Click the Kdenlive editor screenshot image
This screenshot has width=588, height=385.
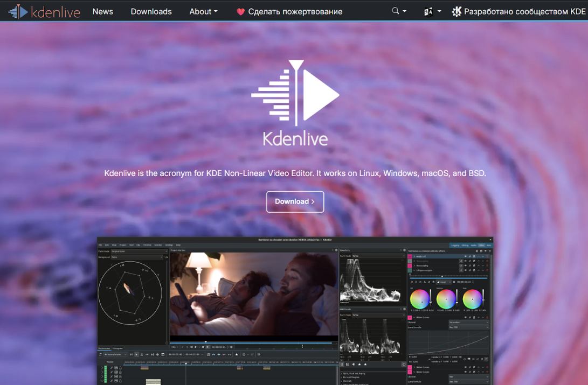295,311
